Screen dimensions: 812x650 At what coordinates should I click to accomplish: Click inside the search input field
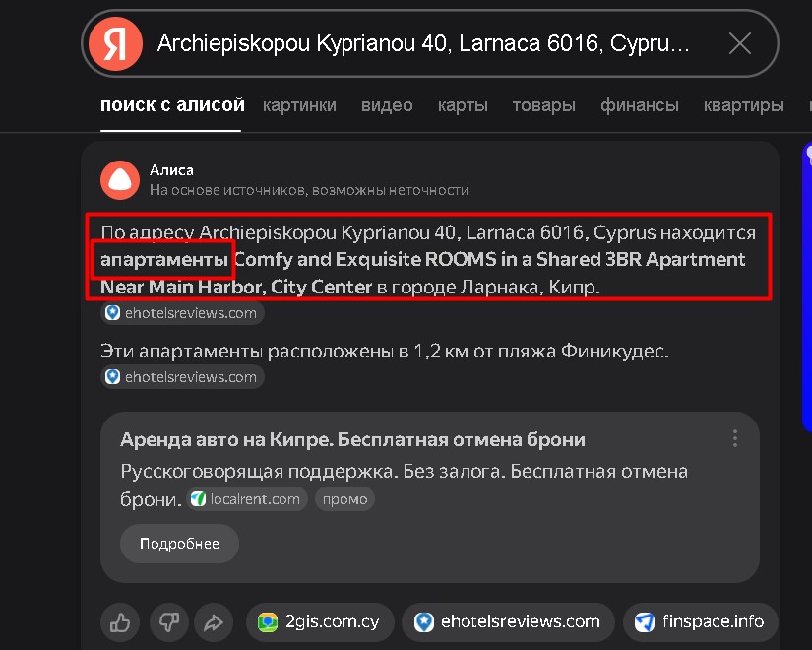[x=423, y=43]
